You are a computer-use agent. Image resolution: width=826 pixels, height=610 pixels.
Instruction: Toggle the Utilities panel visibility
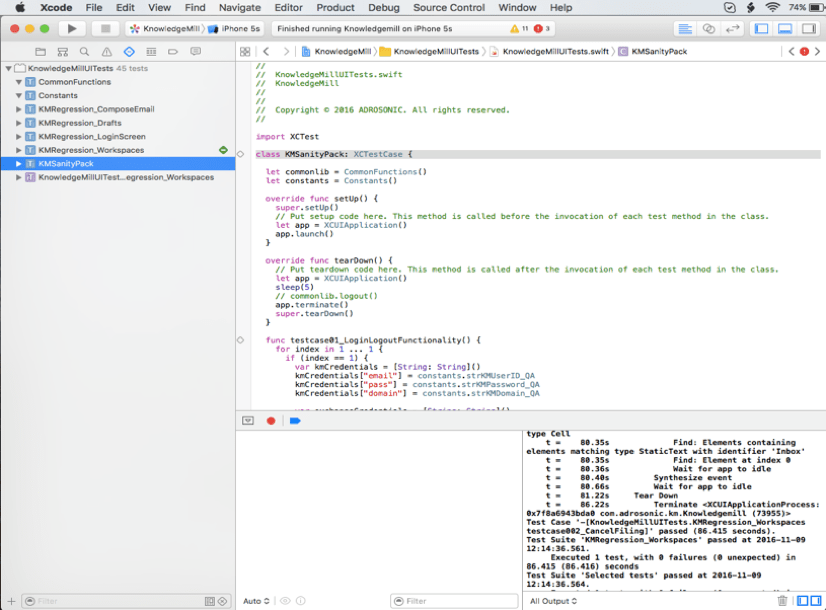tap(809, 29)
